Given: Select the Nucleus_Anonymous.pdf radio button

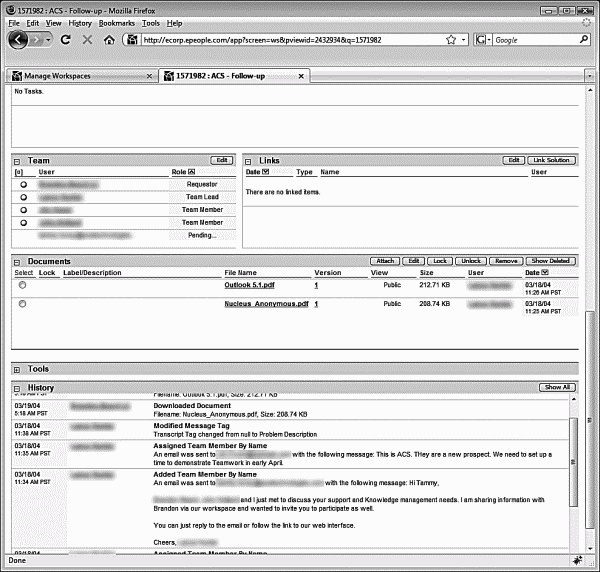Looking at the screenshot, I should coord(21,303).
